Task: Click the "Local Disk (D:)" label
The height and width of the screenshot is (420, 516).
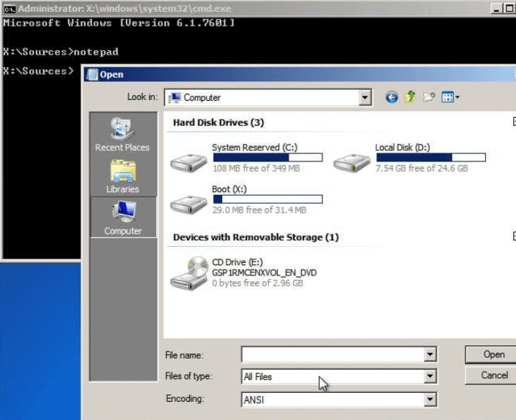Action: point(403,148)
